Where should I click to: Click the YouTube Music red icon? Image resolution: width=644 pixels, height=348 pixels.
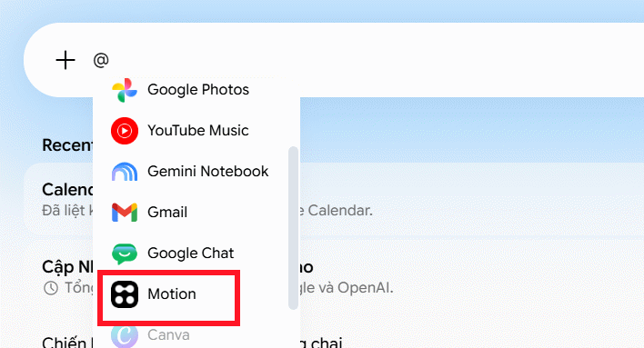(x=125, y=131)
